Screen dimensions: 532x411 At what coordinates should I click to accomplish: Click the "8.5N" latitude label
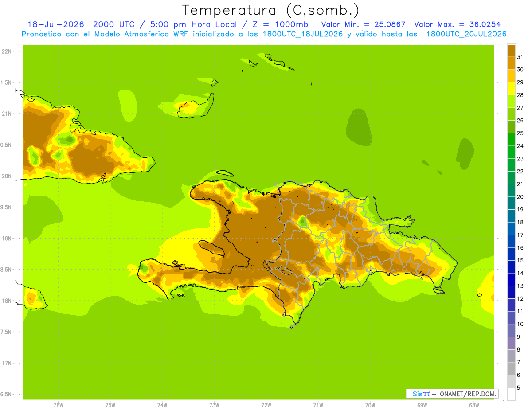point(6,270)
